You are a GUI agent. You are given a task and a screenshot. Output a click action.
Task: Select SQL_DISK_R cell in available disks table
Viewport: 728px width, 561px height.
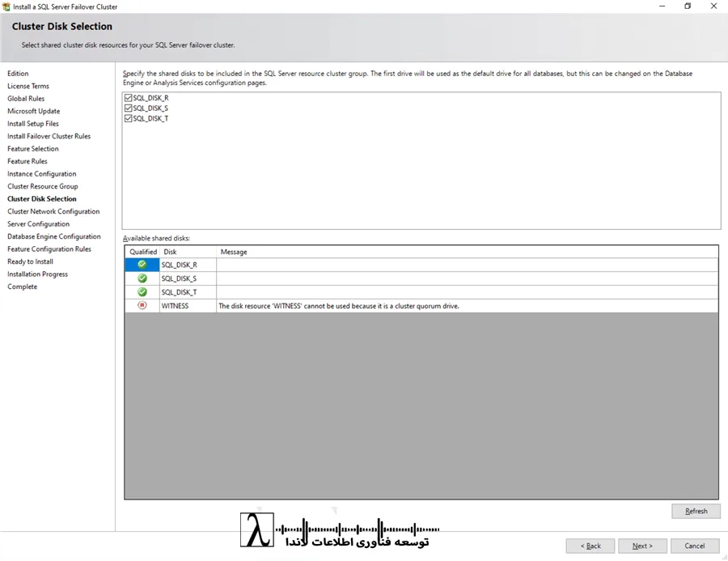tap(188, 265)
